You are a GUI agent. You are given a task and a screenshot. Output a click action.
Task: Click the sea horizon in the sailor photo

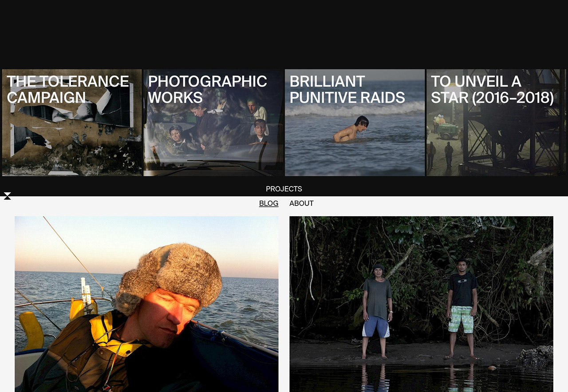pos(146,272)
